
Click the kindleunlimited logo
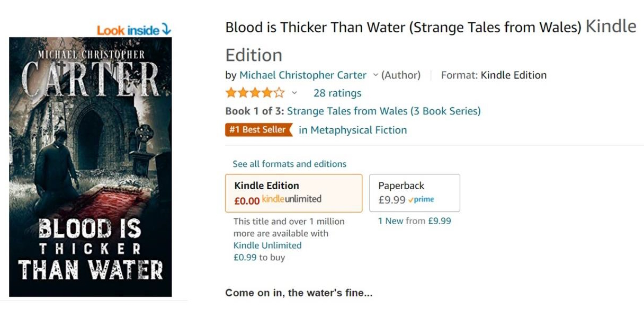[x=292, y=199]
